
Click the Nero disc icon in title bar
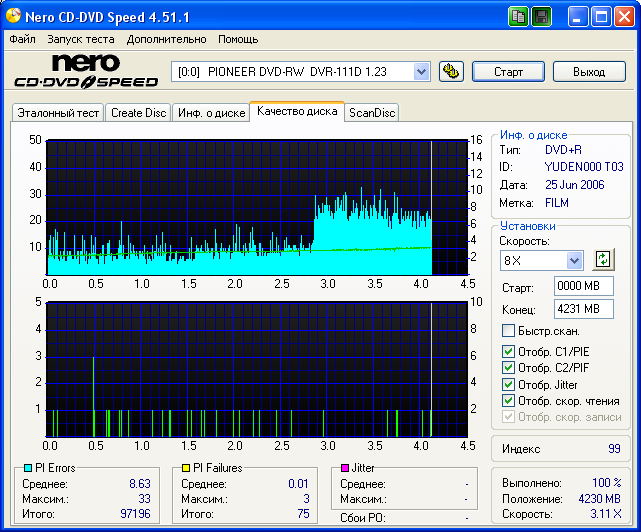(12, 17)
